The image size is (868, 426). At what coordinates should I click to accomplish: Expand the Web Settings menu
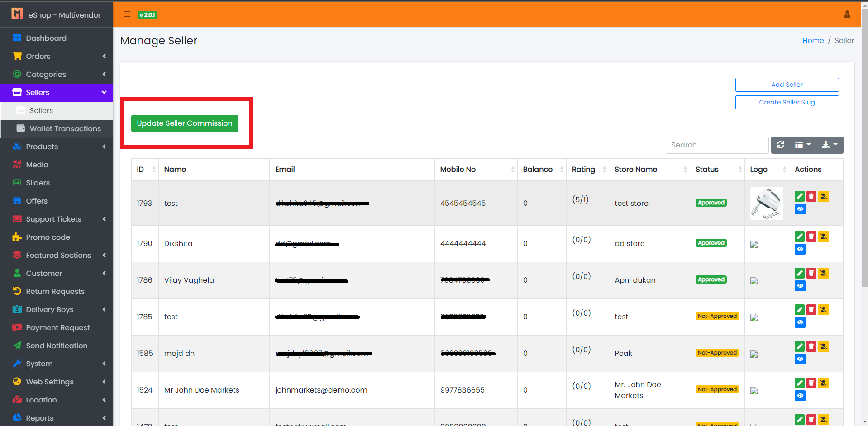57,382
